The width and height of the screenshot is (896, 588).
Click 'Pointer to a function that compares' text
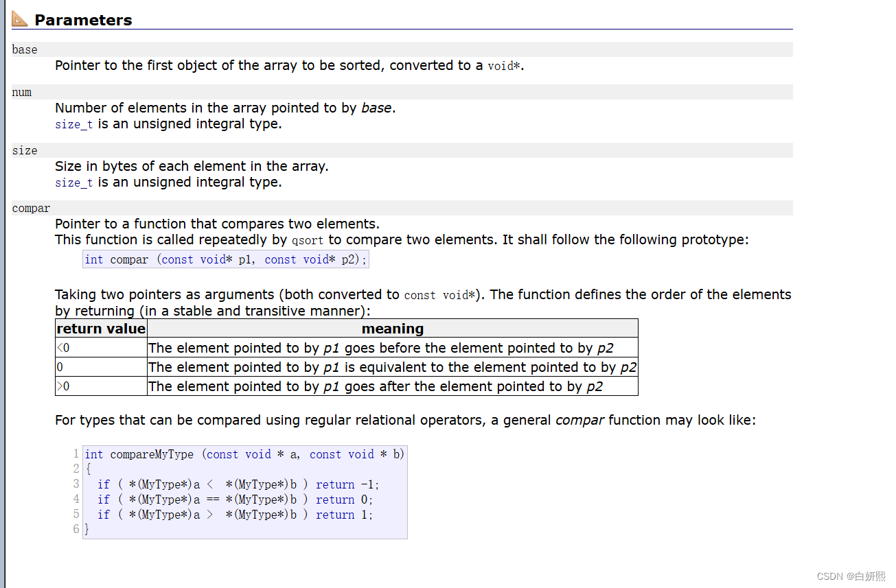[x=217, y=224]
